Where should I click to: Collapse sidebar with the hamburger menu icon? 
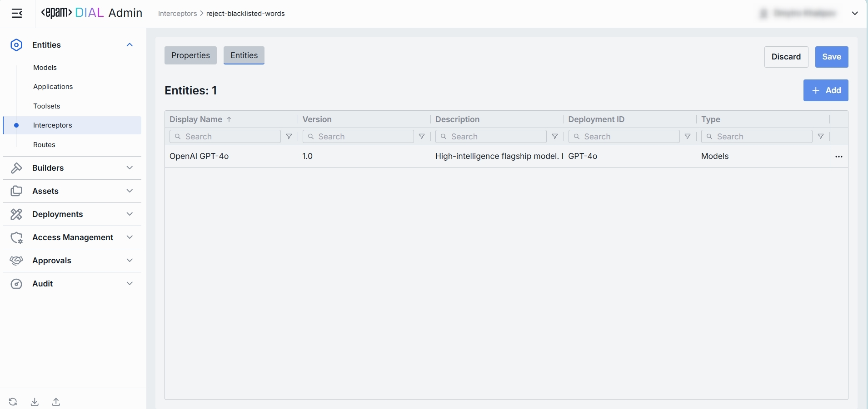click(17, 13)
